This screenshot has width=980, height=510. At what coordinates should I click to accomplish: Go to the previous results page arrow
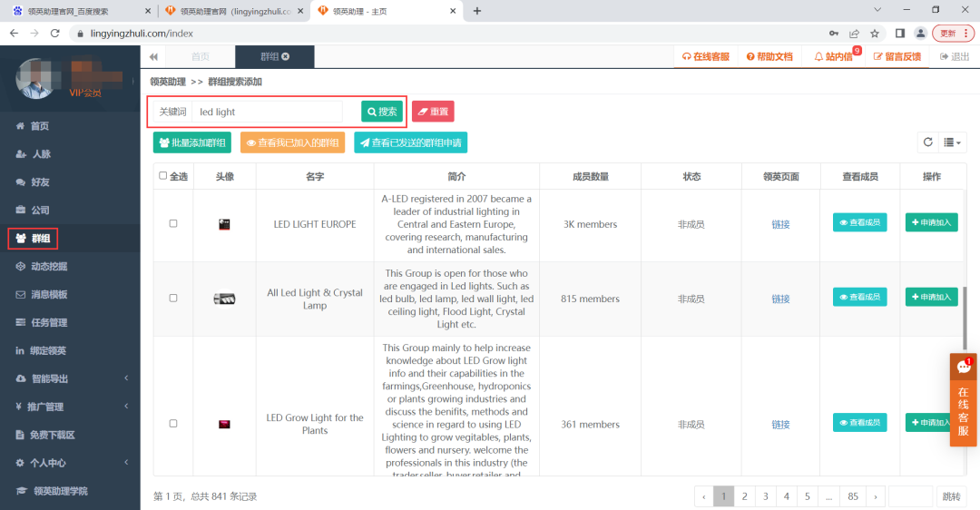click(x=704, y=496)
